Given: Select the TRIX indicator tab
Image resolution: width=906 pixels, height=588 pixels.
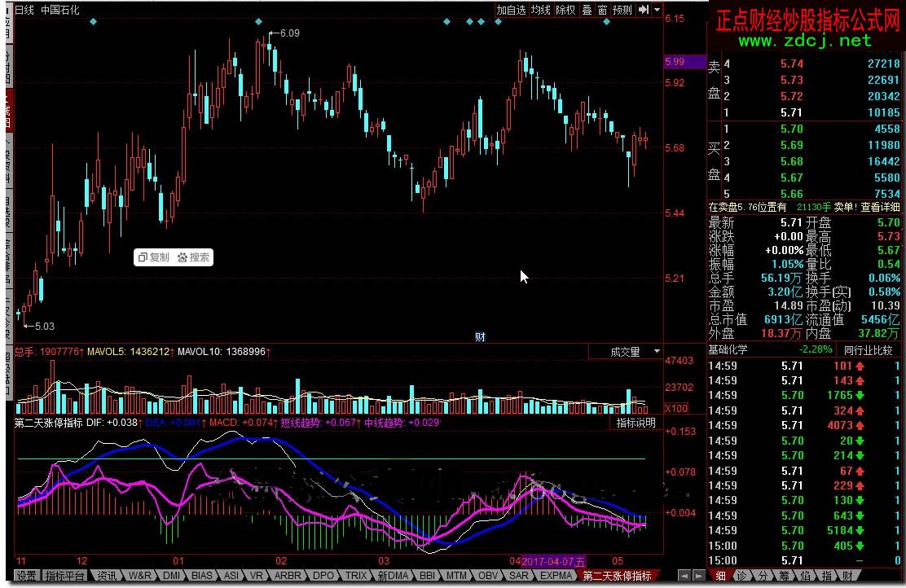Looking at the screenshot, I should [x=355, y=576].
